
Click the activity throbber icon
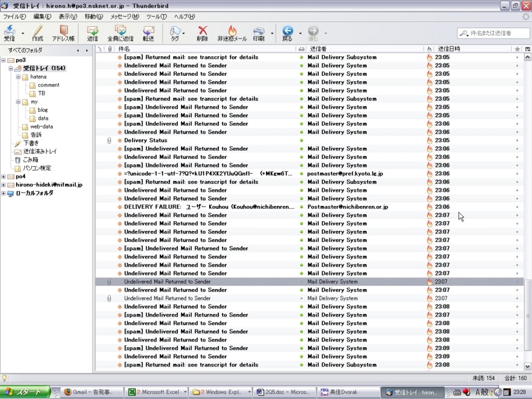[526, 16]
